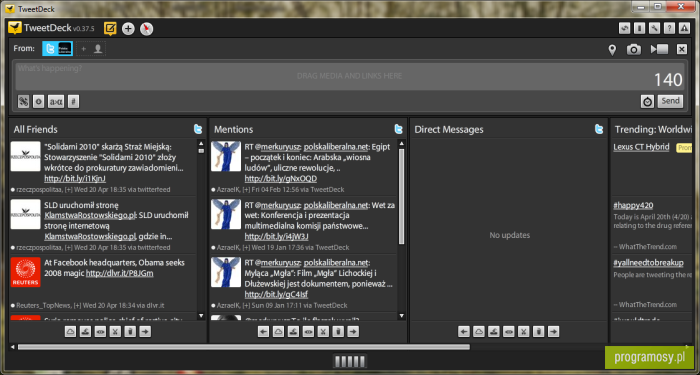The width and height of the screenshot is (700, 375).
Task: Move Mentions column left with arrow
Action: (x=263, y=331)
